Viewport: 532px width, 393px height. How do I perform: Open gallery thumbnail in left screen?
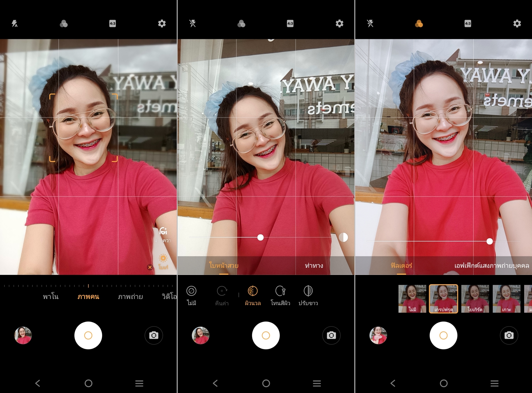[23, 335]
